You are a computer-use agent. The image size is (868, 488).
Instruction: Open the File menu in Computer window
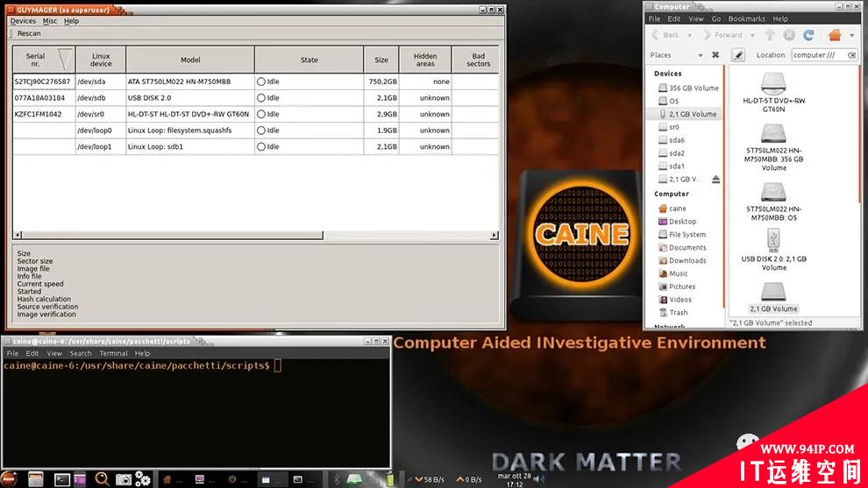click(x=654, y=18)
